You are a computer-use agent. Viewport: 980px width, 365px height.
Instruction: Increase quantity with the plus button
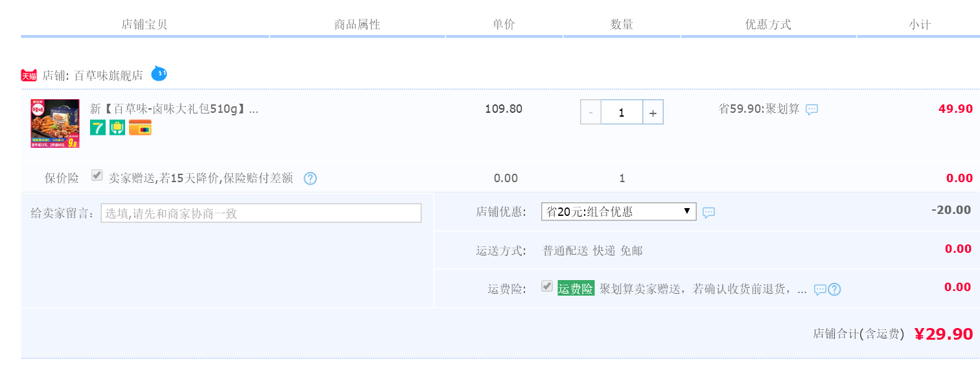pos(653,112)
